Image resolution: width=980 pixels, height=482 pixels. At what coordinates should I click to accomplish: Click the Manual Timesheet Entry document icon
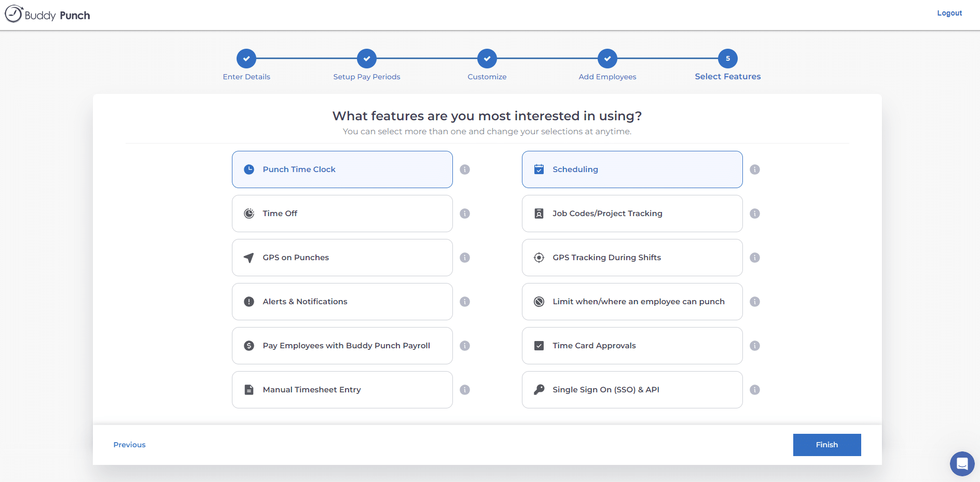pyautogui.click(x=249, y=390)
